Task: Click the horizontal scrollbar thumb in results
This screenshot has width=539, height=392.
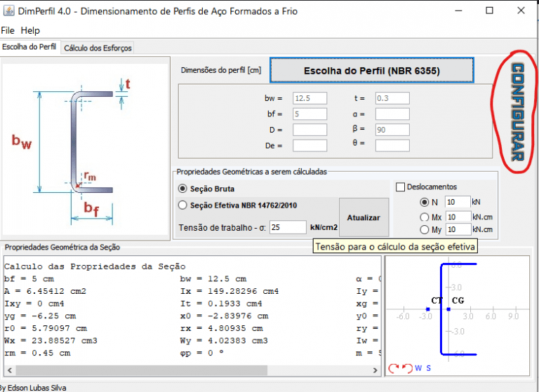Action: point(142,370)
